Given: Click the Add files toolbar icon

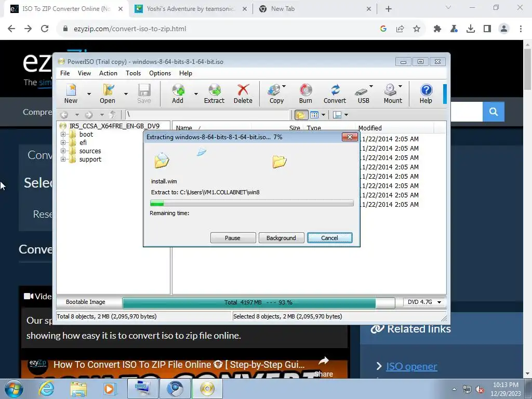Looking at the screenshot, I should [178, 94].
